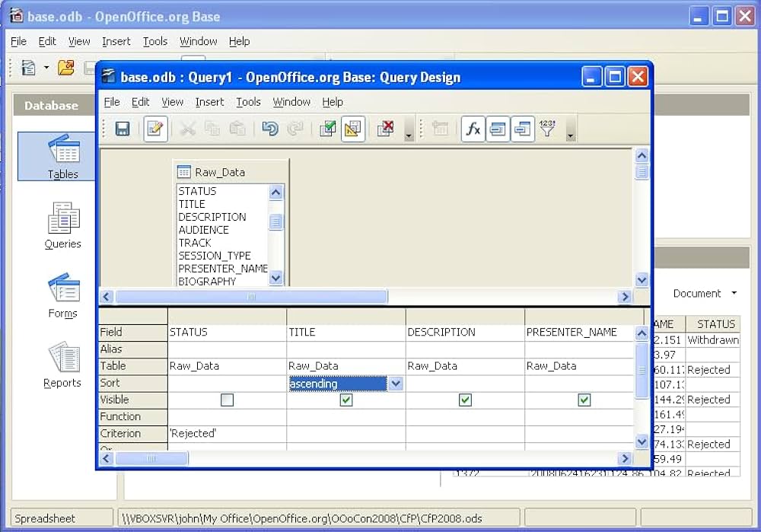Screen dimensions: 761x532
Task: Select Queries in the Database pane
Action: (62, 226)
